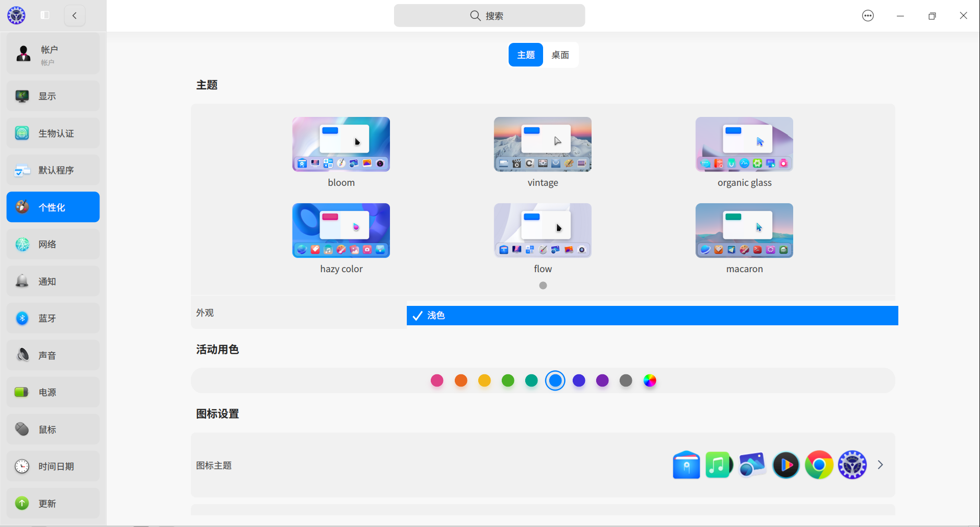Choose the yellow accent color
Screen dimensions: 980x527
[484, 380]
